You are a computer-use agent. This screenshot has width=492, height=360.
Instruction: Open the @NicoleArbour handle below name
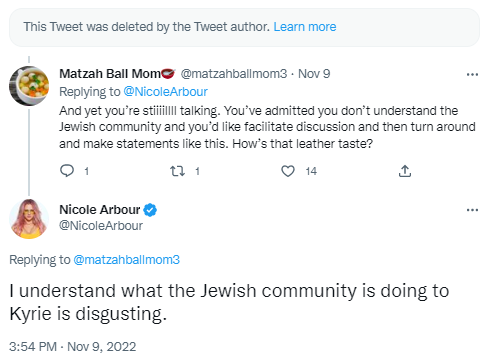[101, 226]
